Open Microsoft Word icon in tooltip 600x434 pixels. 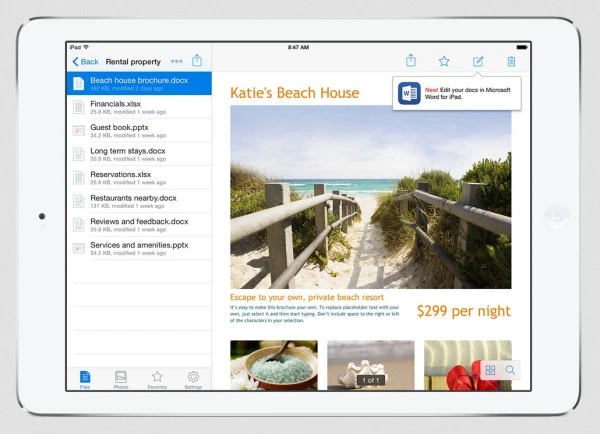pyautogui.click(x=409, y=94)
